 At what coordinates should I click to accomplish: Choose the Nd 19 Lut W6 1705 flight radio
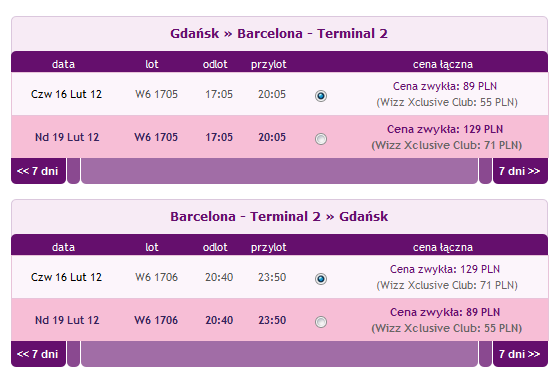point(321,139)
